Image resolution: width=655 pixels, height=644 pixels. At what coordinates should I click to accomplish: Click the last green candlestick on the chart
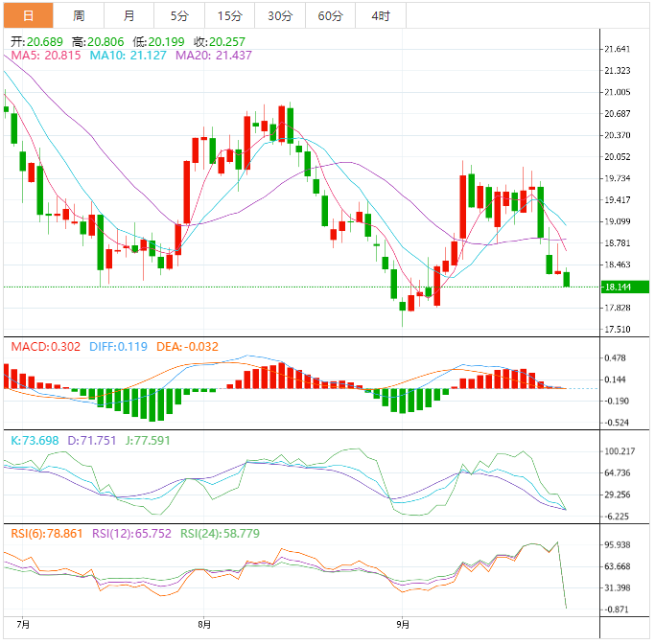click(x=567, y=279)
